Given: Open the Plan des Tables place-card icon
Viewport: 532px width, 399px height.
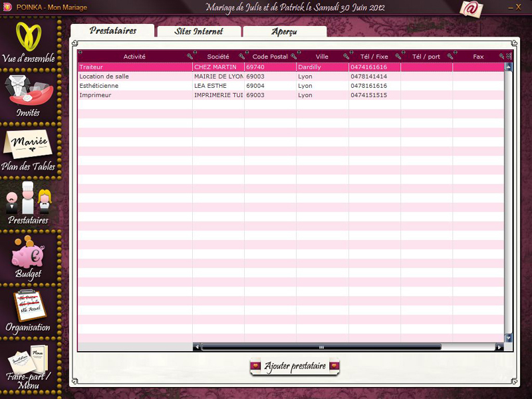Looking at the screenshot, I should [x=28, y=144].
